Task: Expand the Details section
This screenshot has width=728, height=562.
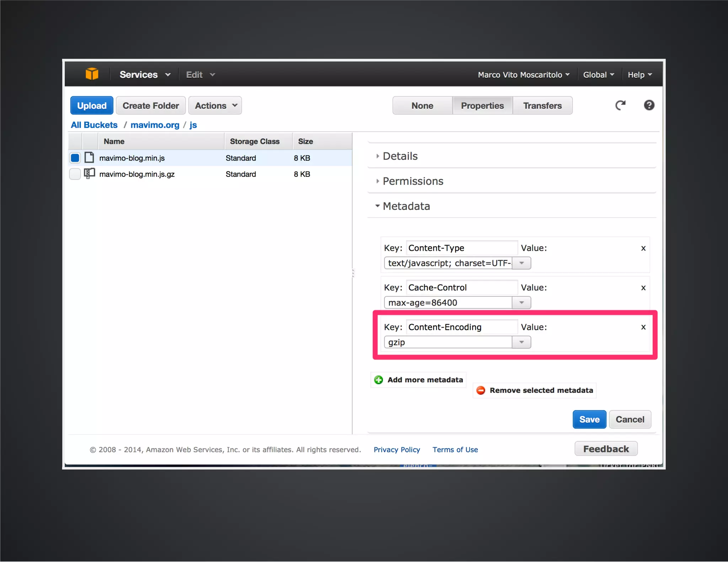Action: coord(400,156)
